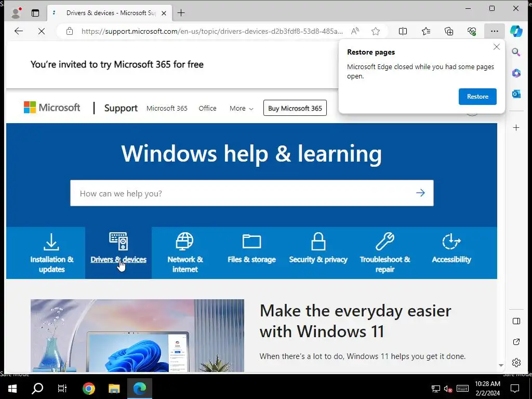Open File Explorer from taskbar
532x399 pixels.
click(x=114, y=389)
